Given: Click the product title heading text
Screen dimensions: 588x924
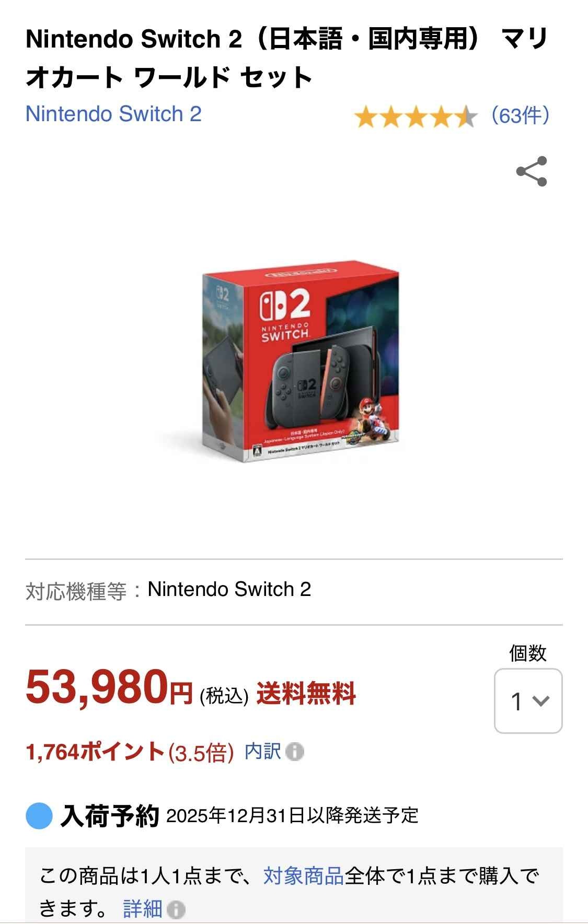Looking at the screenshot, I should pyautogui.click(x=287, y=58).
